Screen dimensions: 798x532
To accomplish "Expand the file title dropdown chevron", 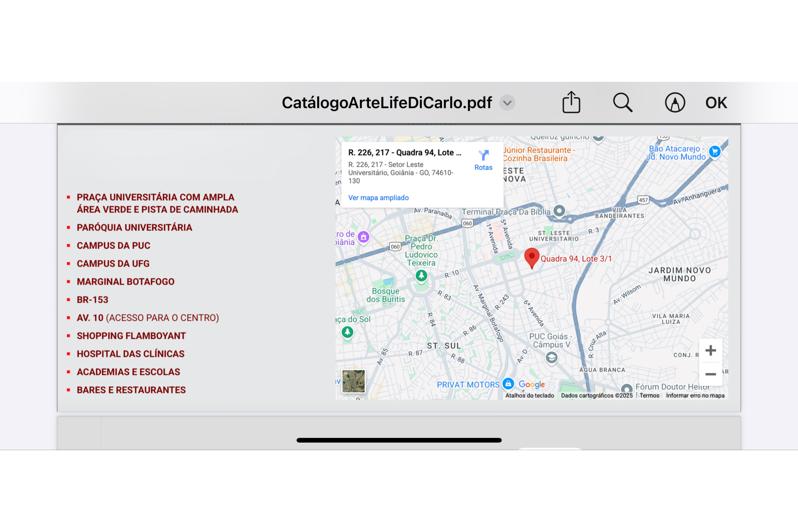I will pyautogui.click(x=507, y=103).
